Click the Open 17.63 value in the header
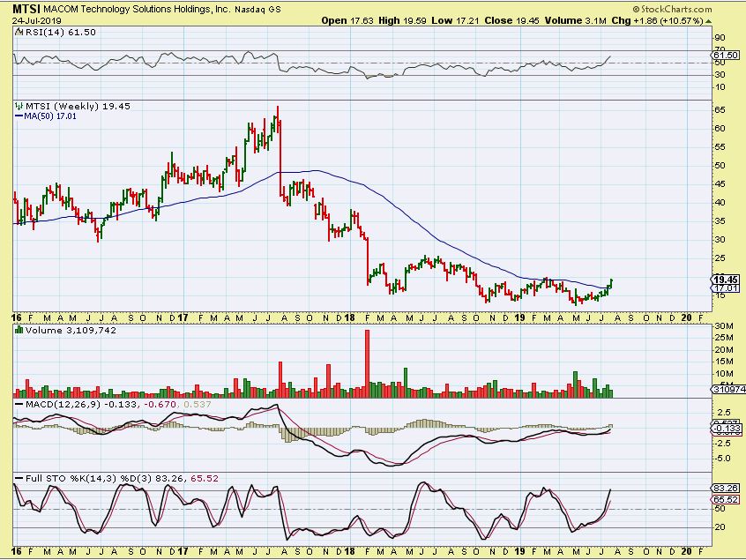The width and height of the screenshot is (746, 560). [x=347, y=20]
